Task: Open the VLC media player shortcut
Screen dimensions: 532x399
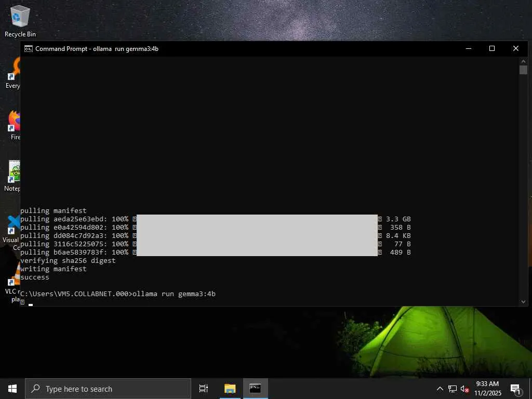Action: [x=13, y=283]
